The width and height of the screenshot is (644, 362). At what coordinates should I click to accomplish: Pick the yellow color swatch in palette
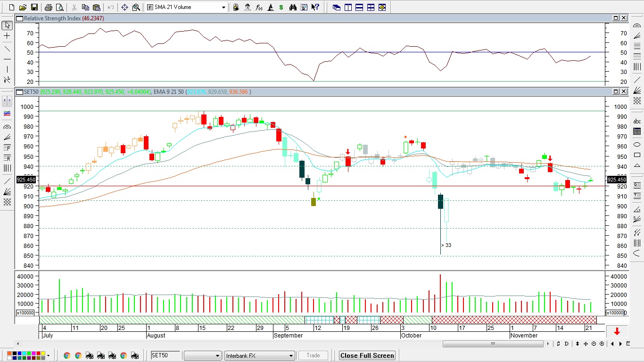(43, 353)
